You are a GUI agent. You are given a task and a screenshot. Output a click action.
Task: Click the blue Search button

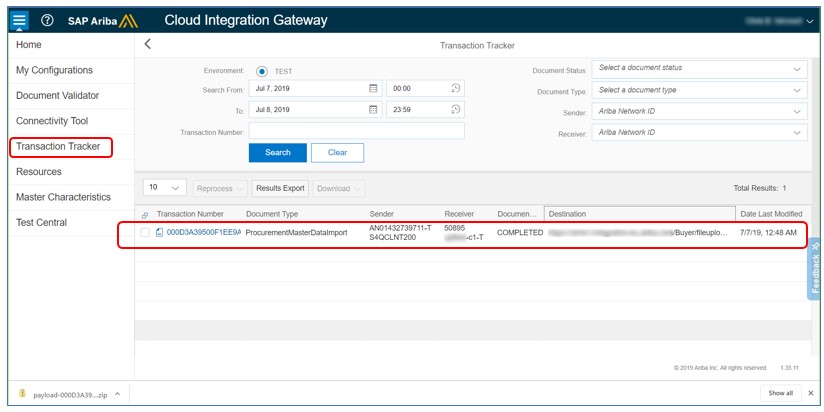coord(277,152)
